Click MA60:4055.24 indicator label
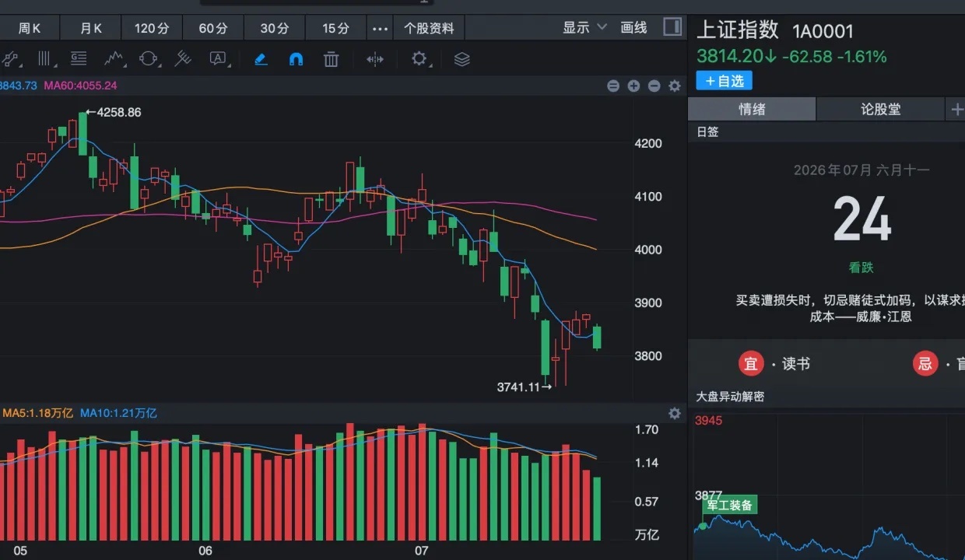The width and height of the screenshot is (965, 560). pyautogui.click(x=80, y=86)
